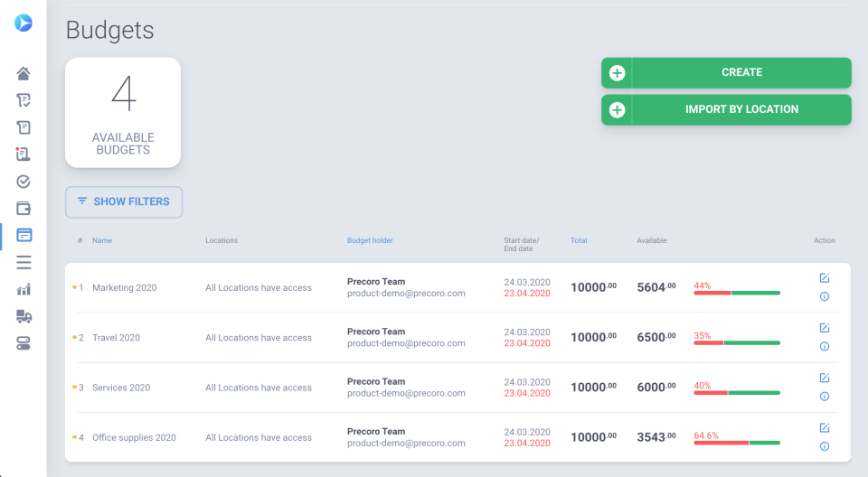868x477 pixels.
Task: Click available amount 6500.00
Action: tap(656, 336)
